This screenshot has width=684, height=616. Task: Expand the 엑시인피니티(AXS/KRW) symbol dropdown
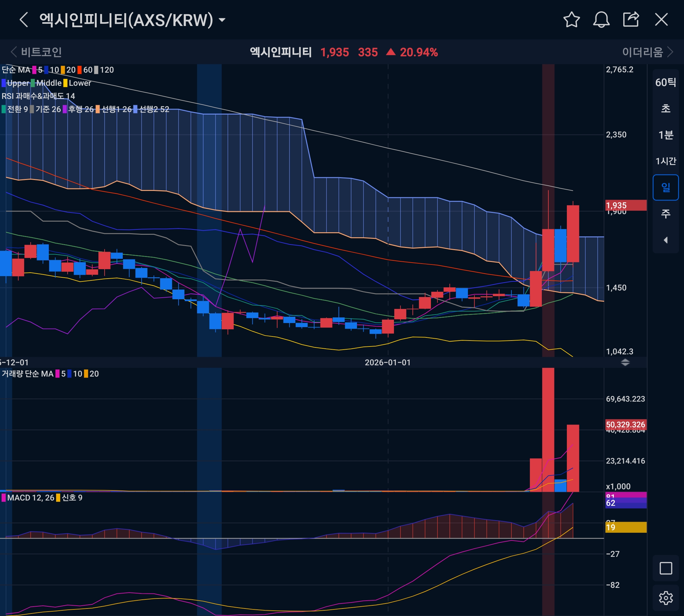point(222,20)
